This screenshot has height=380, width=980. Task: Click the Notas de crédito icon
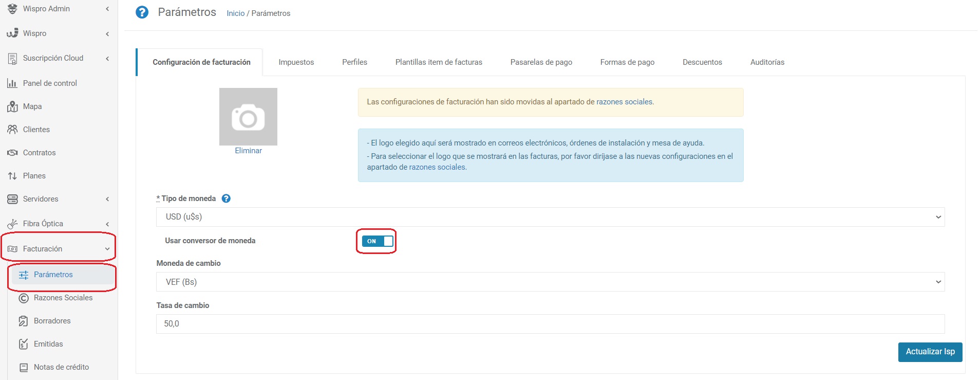pyautogui.click(x=24, y=367)
